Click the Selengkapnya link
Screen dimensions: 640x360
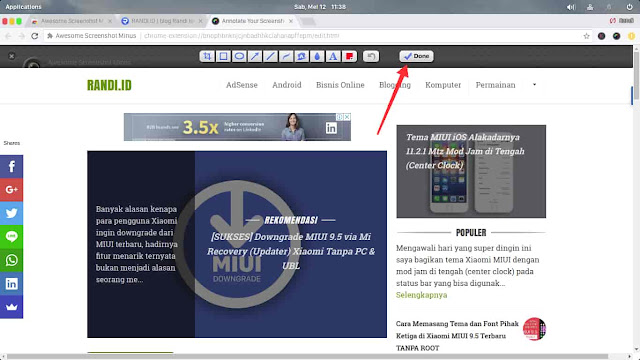pyautogui.click(x=421, y=295)
